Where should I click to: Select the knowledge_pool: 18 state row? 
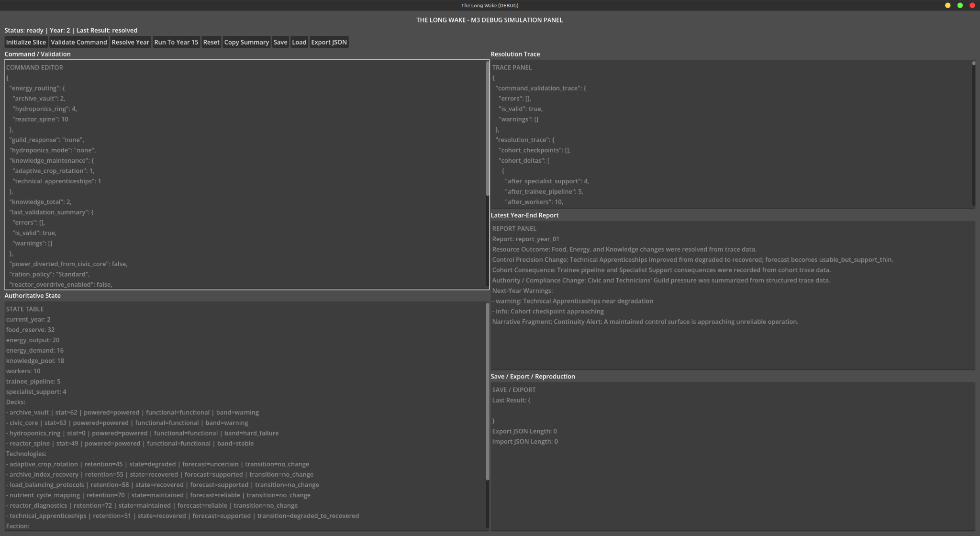pos(35,361)
